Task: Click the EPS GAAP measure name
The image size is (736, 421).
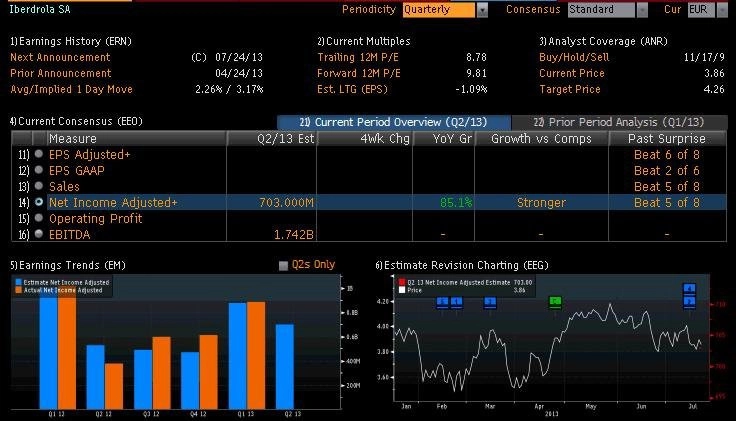Action: pos(77,170)
